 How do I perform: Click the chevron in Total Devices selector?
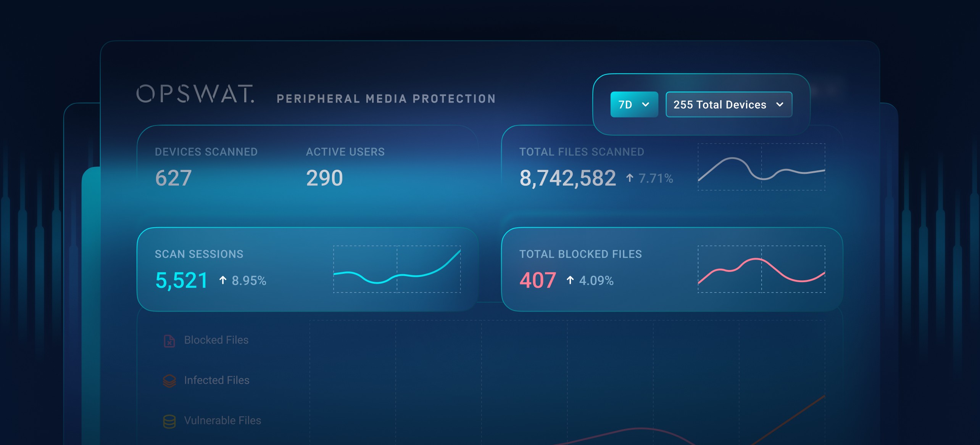click(780, 104)
